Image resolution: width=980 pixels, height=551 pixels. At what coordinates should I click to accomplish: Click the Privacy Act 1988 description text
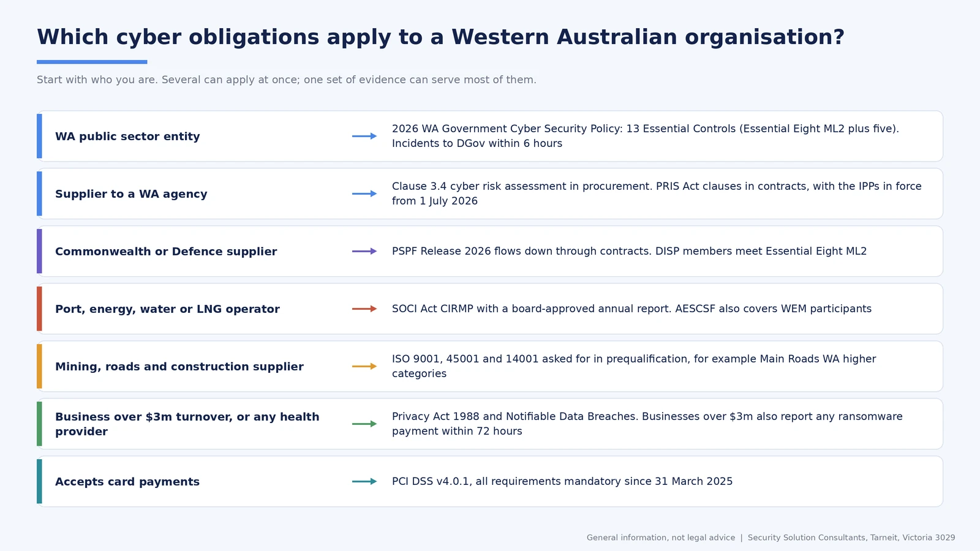[647, 424]
